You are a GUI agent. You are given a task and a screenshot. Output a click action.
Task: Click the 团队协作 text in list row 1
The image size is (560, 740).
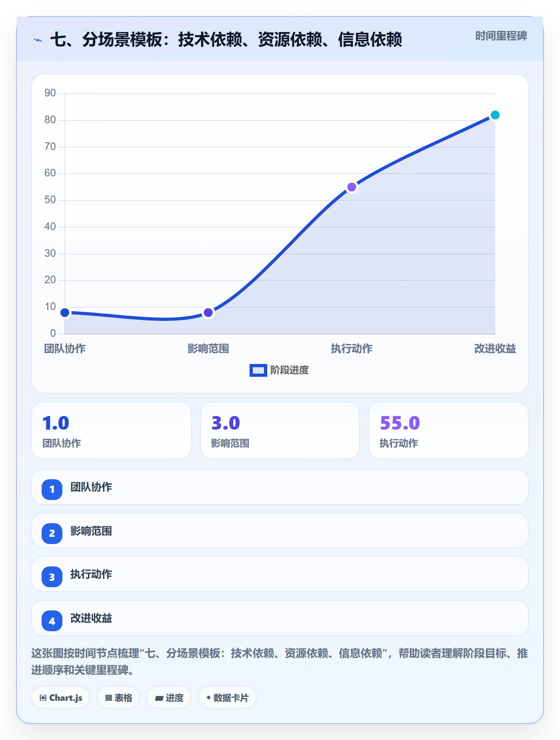(91, 487)
